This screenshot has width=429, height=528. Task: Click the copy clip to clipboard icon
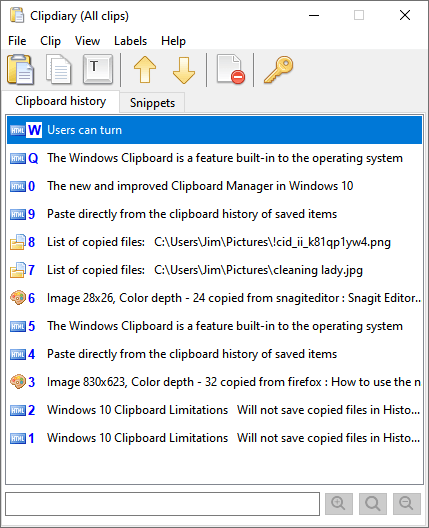(59, 69)
